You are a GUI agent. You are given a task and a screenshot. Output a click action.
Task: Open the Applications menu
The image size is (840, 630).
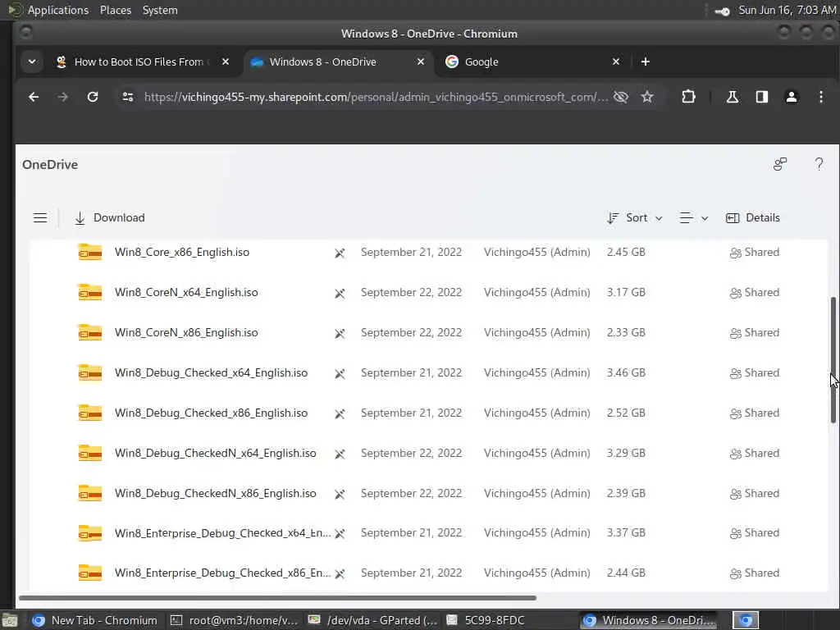tap(58, 10)
